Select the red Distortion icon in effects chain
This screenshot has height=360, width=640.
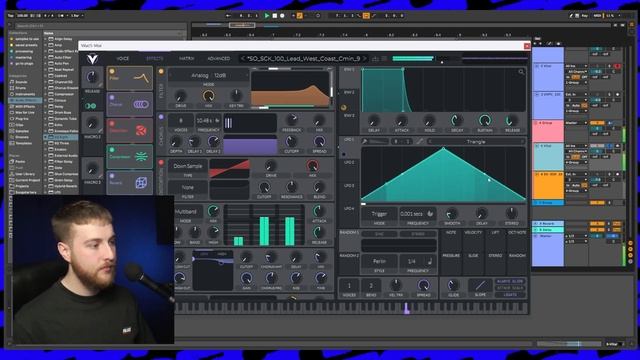(x=141, y=131)
